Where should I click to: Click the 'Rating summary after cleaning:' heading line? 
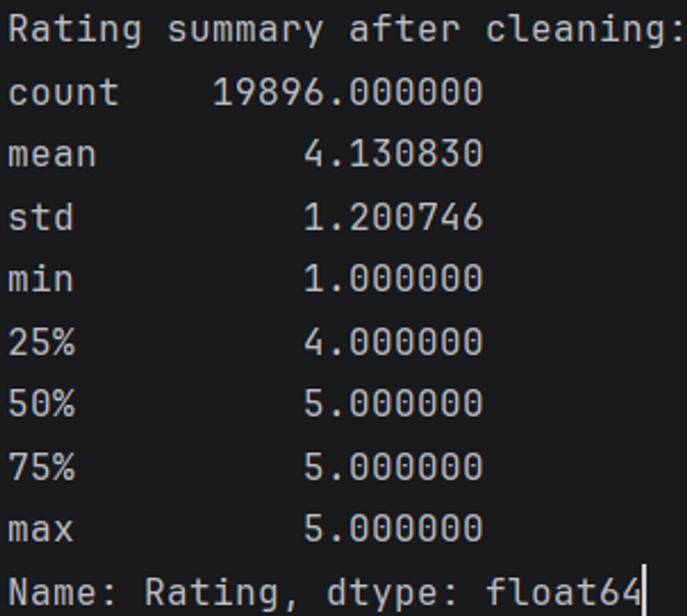tap(346, 30)
